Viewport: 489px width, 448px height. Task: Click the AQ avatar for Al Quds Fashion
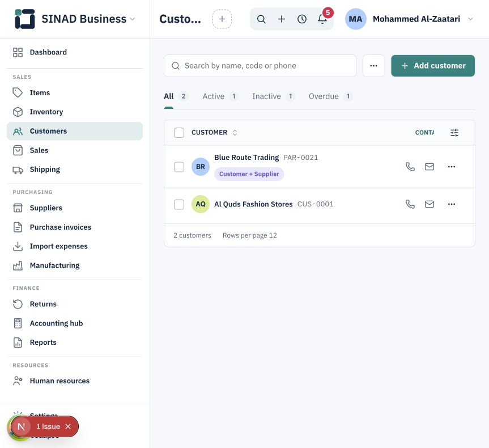coord(201,204)
